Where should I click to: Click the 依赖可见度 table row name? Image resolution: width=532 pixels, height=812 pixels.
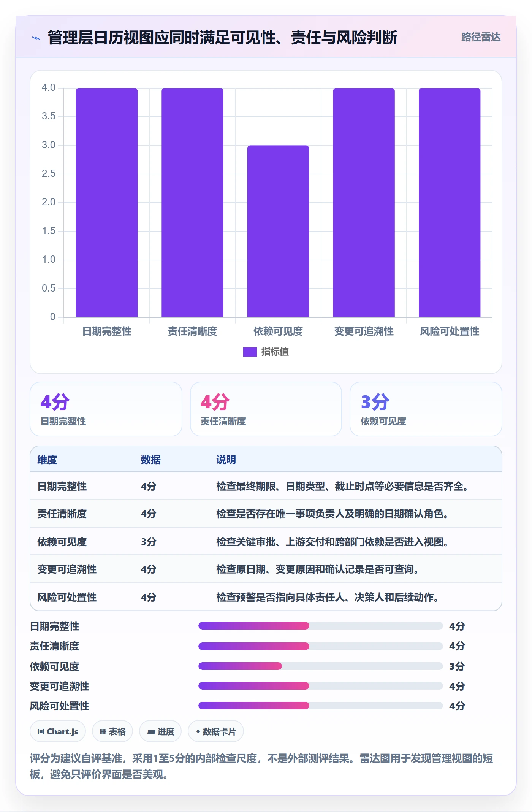click(x=62, y=542)
